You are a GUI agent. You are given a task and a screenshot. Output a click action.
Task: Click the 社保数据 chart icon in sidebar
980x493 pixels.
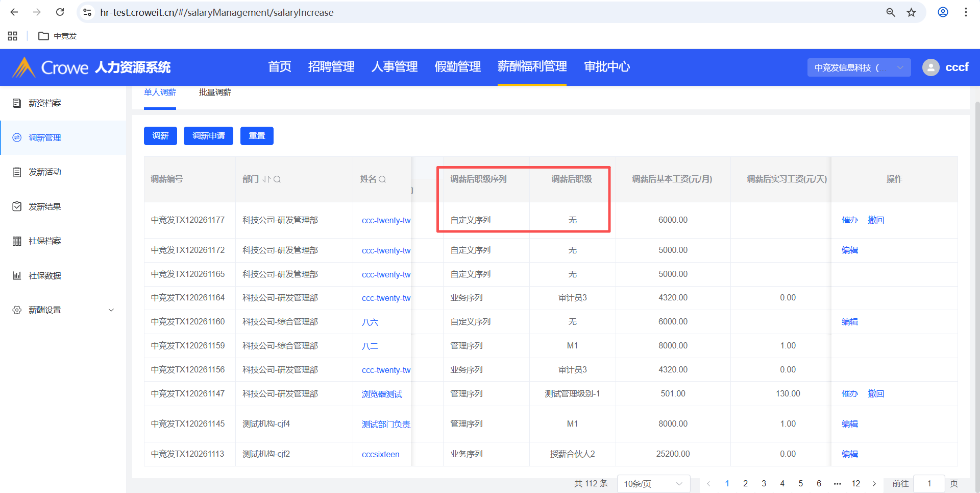coord(17,276)
